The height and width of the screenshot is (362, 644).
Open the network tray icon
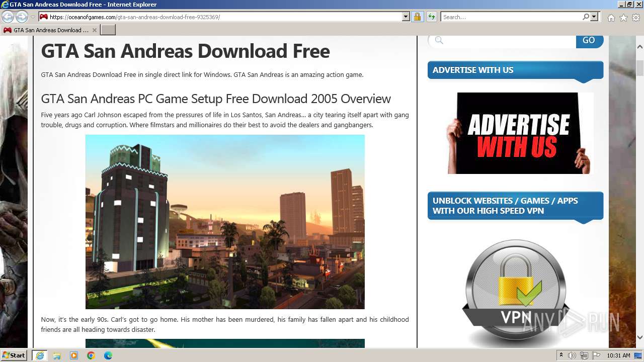point(584,355)
